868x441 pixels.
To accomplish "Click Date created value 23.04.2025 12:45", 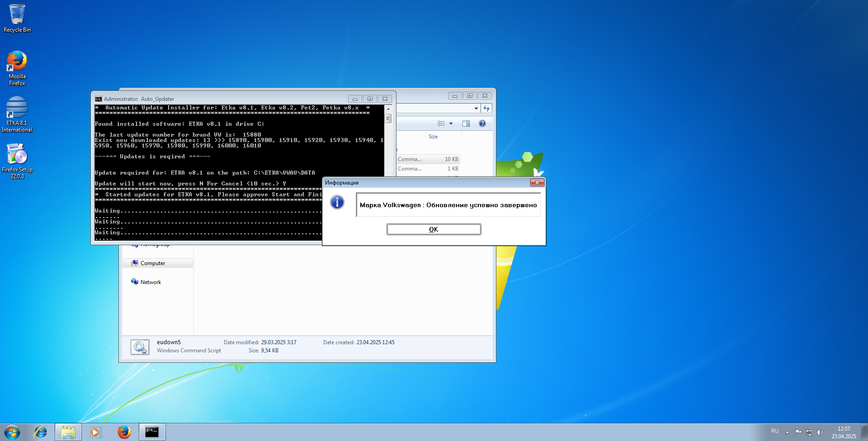I will click(375, 342).
